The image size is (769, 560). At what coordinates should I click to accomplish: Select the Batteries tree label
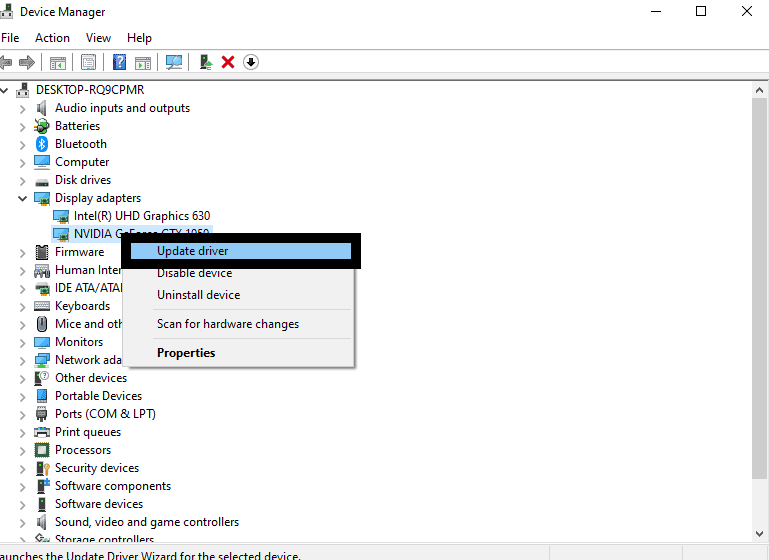(x=77, y=126)
